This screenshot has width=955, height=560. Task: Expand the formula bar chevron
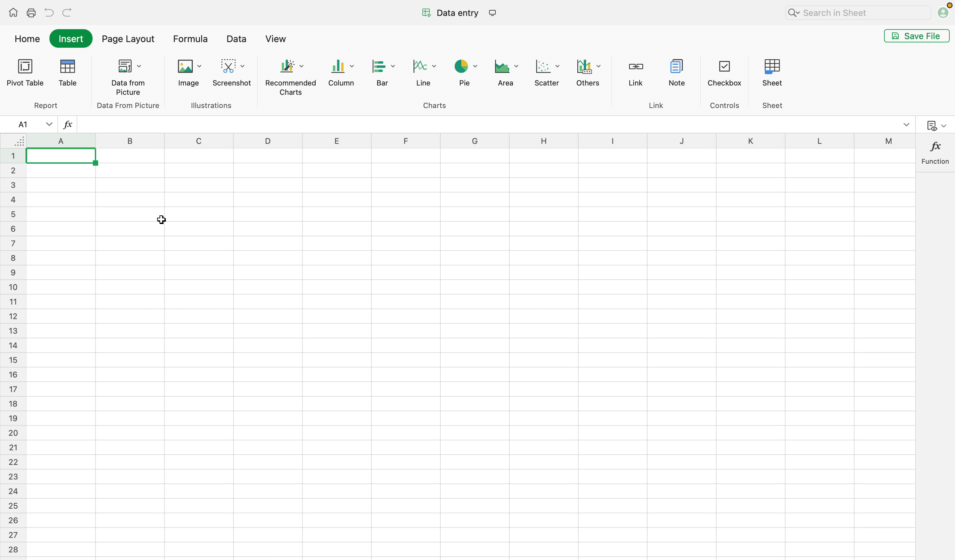tap(906, 125)
